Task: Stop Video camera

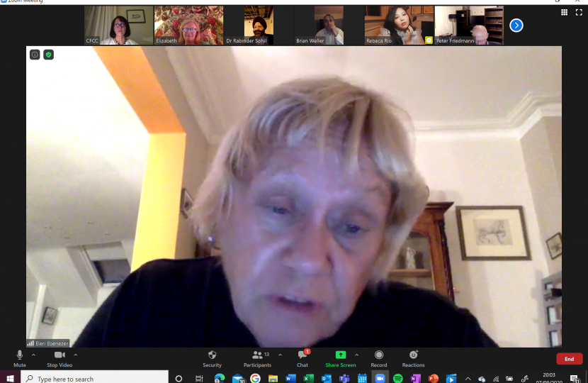Action: pos(60,357)
